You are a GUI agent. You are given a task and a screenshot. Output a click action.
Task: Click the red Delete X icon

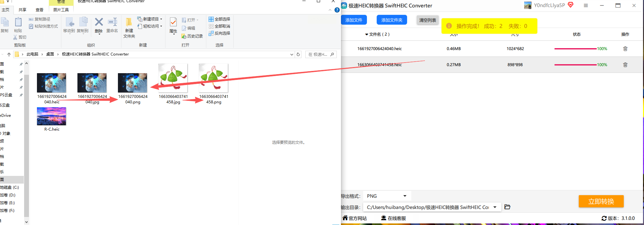coord(99,22)
